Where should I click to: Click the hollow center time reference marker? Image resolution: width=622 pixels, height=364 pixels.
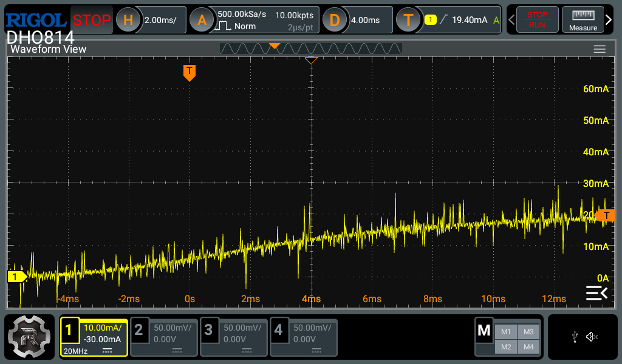point(311,60)
